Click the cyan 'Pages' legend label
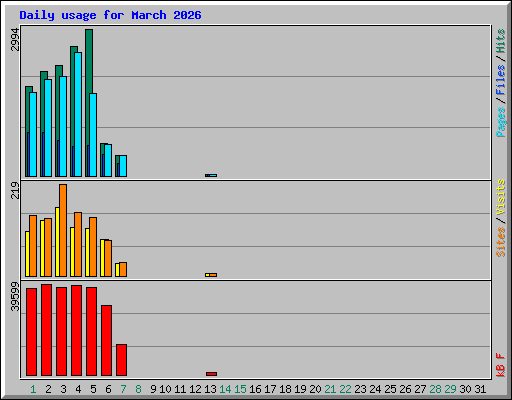This screenshot has height=400, width=512. click(x=501, y=122)
